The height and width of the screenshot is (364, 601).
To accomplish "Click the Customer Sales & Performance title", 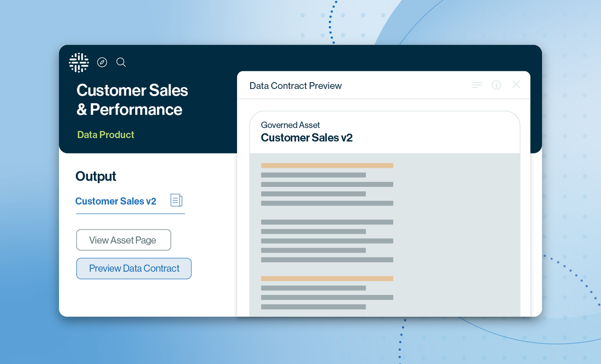I will tap(132, 100).
